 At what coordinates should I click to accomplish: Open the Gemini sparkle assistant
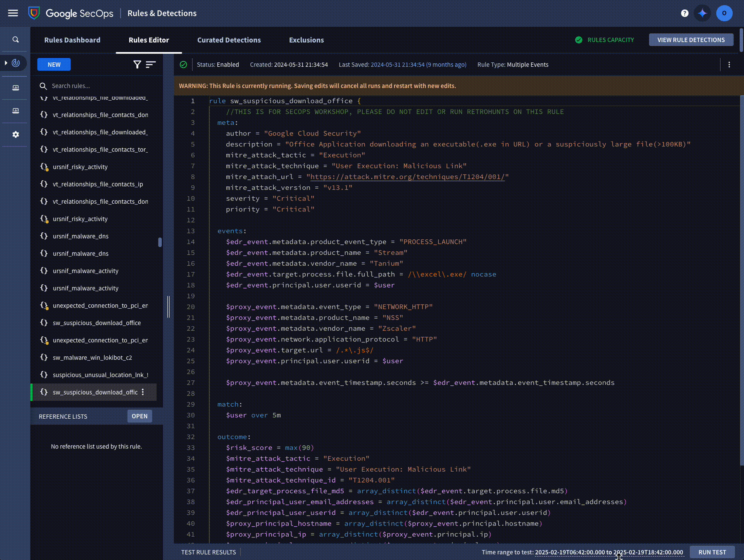(703, 13)
